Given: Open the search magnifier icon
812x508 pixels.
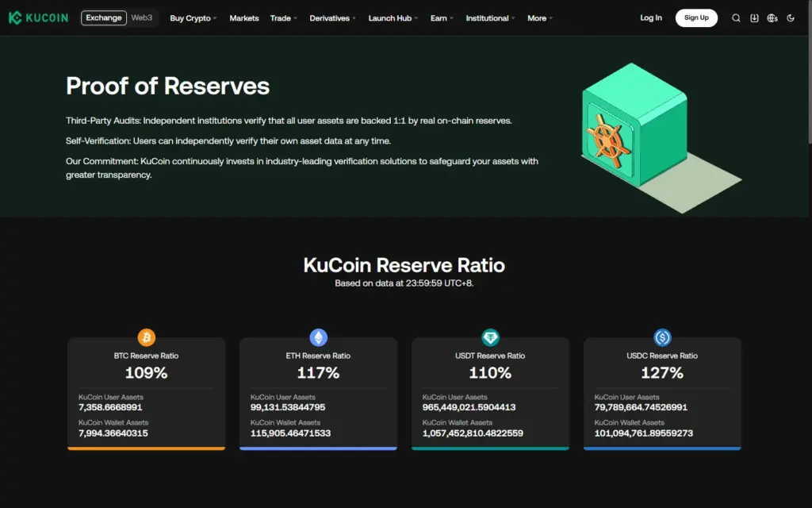Looking at the screenshot, I should point(735,18).
